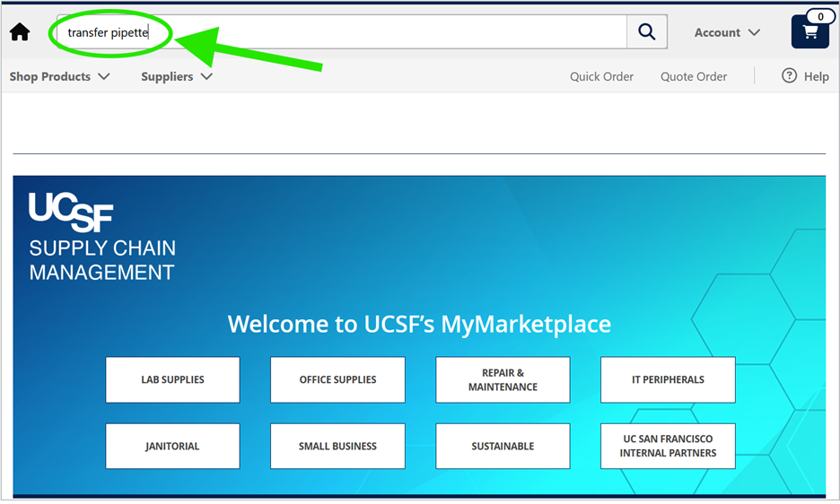
Task: Open the shopping cart
Action: click(810, 32)
